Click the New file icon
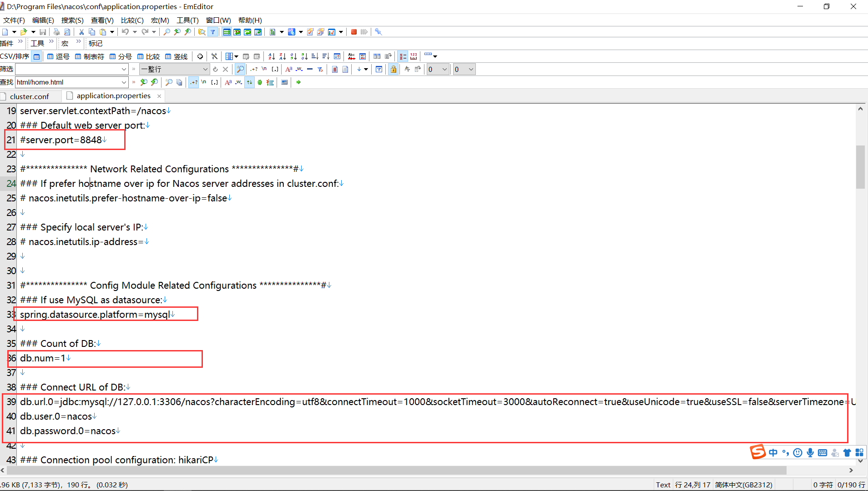 coord(5,32)
